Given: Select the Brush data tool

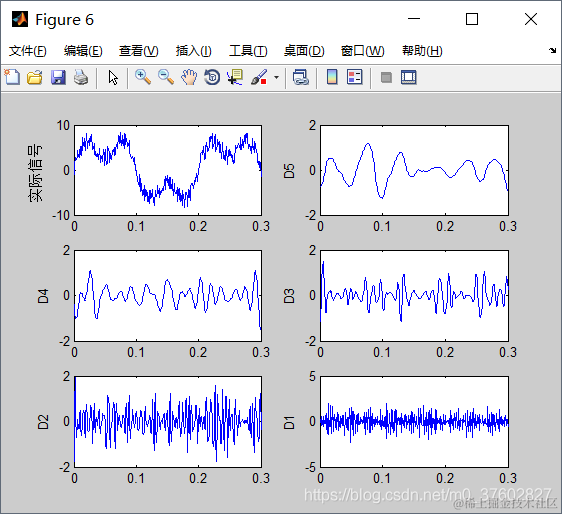Looking at the screenshot, I should (259, 77).
